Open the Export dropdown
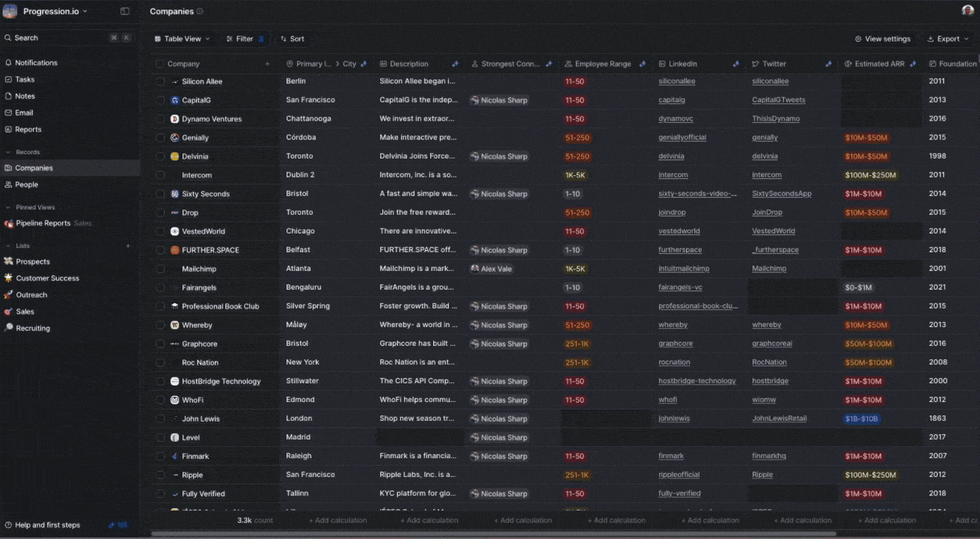The image size is (980, 539). pyautogui.click(x=947, y=39)
